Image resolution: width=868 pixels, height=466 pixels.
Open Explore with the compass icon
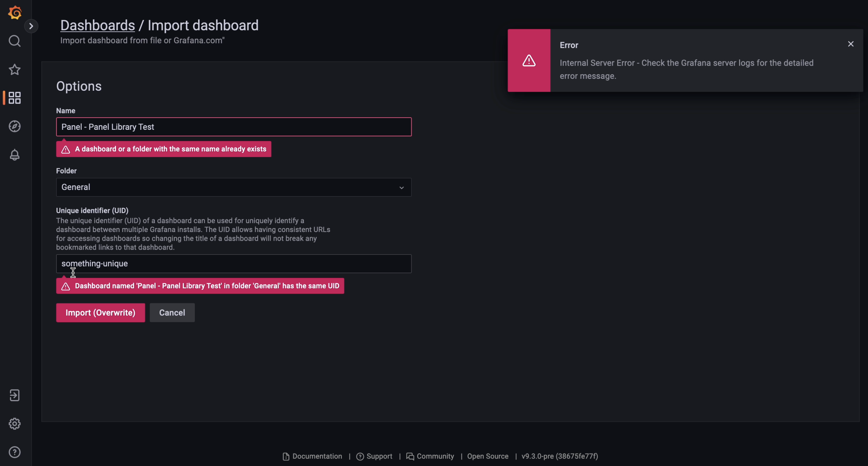[x=15, y=126]
